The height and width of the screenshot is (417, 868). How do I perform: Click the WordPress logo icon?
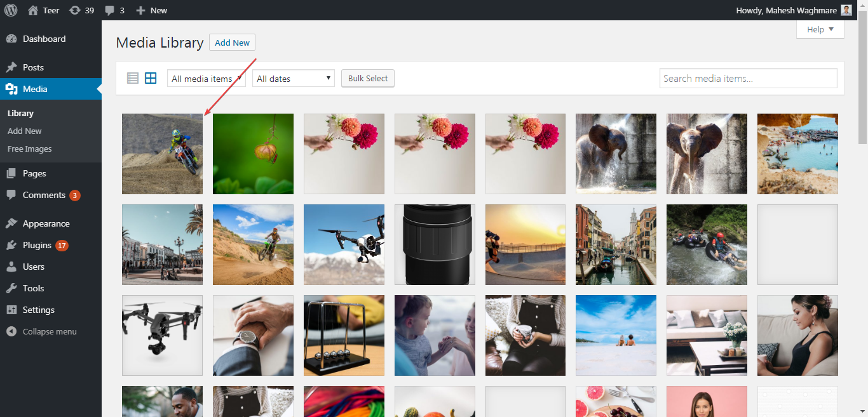11,10
